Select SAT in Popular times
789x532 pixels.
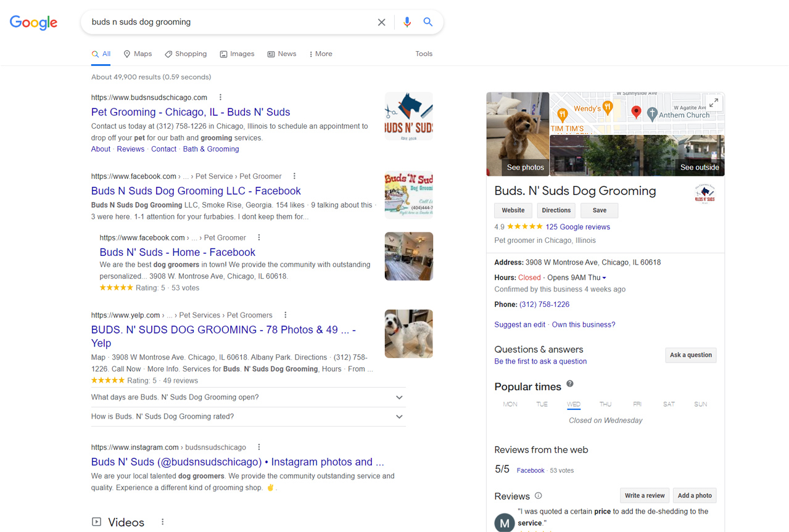[669, 404]
